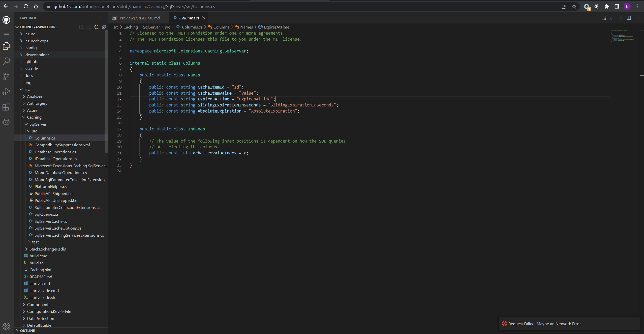The width and height of the screenshot is (644, 334).
Task: Switch to the README.md preview tab
Action: [139, 18]
